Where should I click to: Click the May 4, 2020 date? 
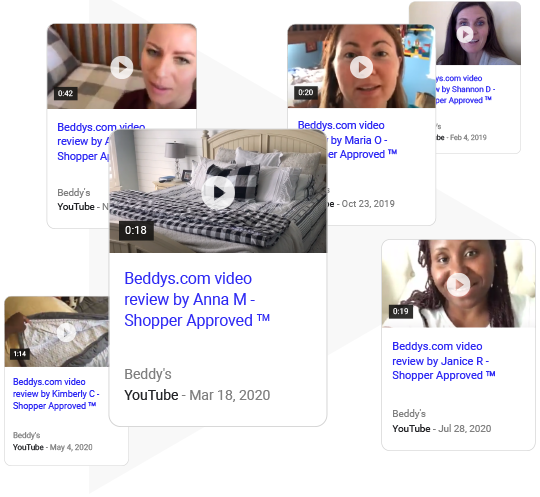[71, 447]
